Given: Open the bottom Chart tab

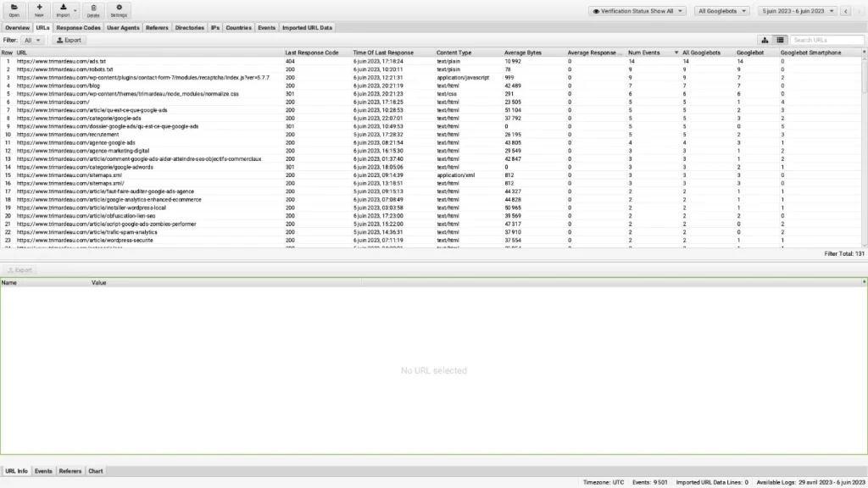Looking at the screenshot, I should click(95, 471).
